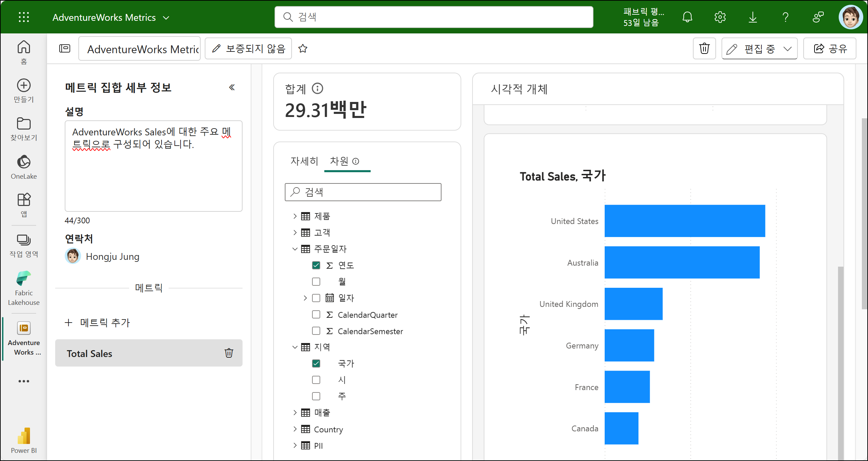This screenshot has height=461, width=868.
Task: Delete the metric set via toolbar trash
Action: (x=704, y=48)
